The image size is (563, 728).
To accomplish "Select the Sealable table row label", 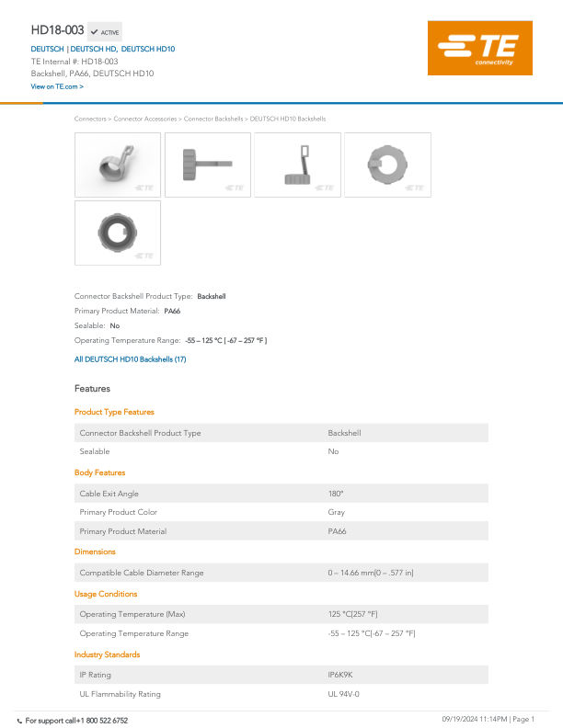I will click(95, 451).
